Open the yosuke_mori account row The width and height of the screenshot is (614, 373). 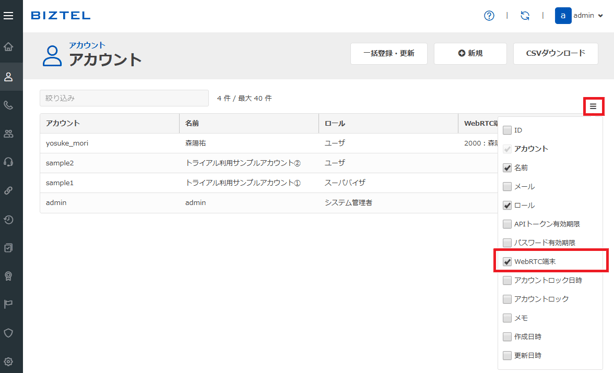pyautogui.click(x=269, y=143)
